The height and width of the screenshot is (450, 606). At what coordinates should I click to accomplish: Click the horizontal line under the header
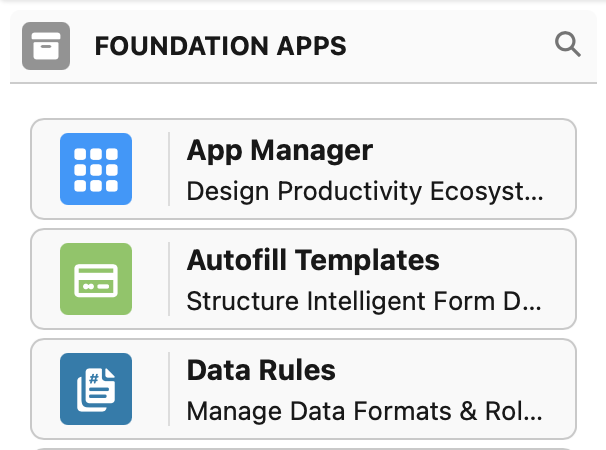point(303,83)
